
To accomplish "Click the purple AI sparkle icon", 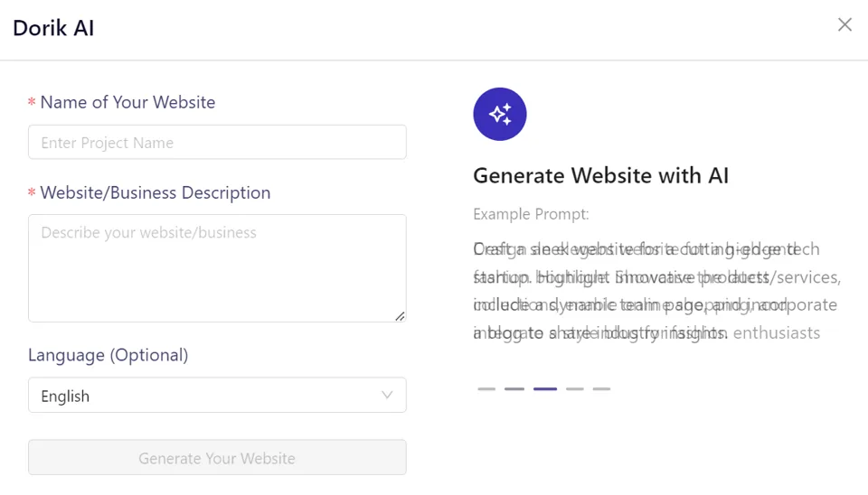I will tap(500, 115).
